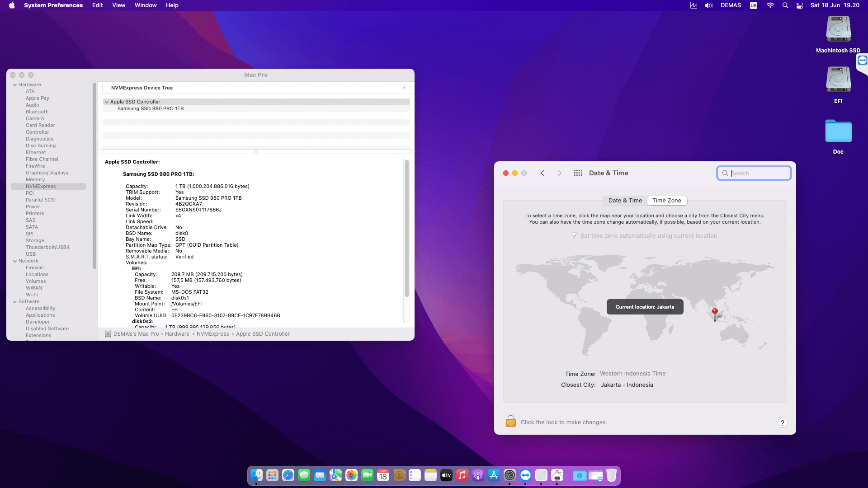Click the details pane vertical scrollbar
This screenshot has width=868, height=488.
tap(406, 228)
